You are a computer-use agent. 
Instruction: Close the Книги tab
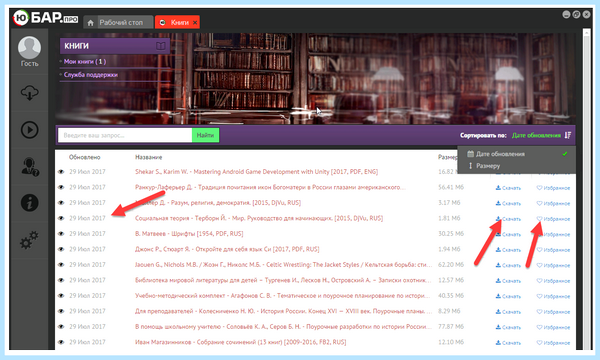pos(195,23)
